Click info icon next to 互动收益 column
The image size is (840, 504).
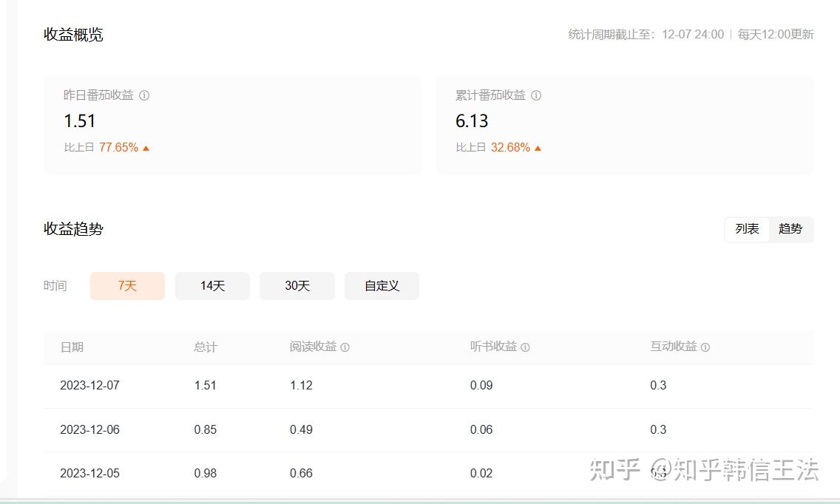[x=705, y=347]
